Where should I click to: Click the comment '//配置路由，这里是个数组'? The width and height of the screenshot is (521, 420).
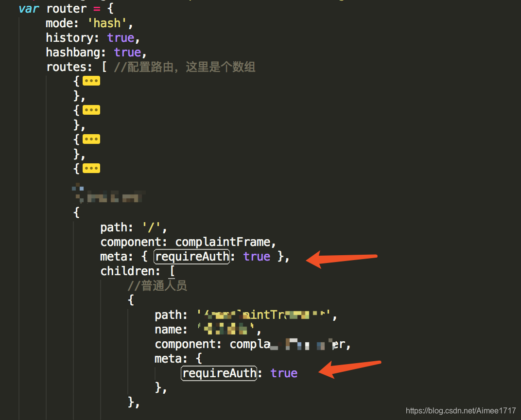click(x=185, y=67)
